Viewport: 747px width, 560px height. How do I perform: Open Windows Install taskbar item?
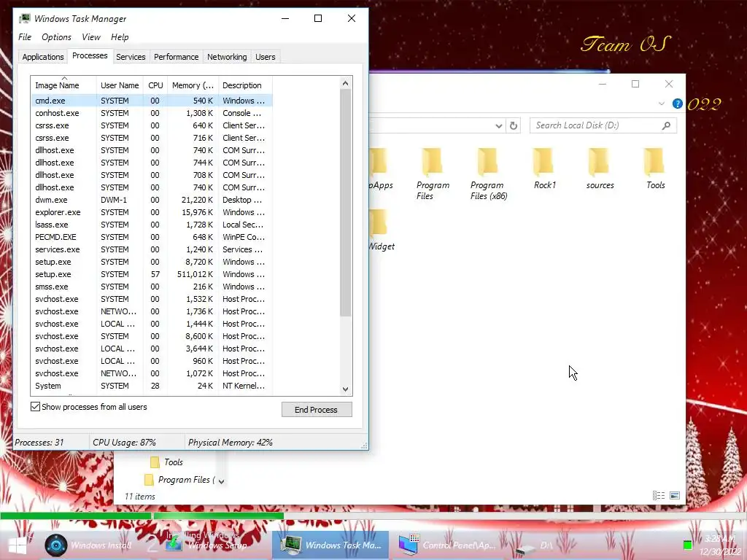88,545
